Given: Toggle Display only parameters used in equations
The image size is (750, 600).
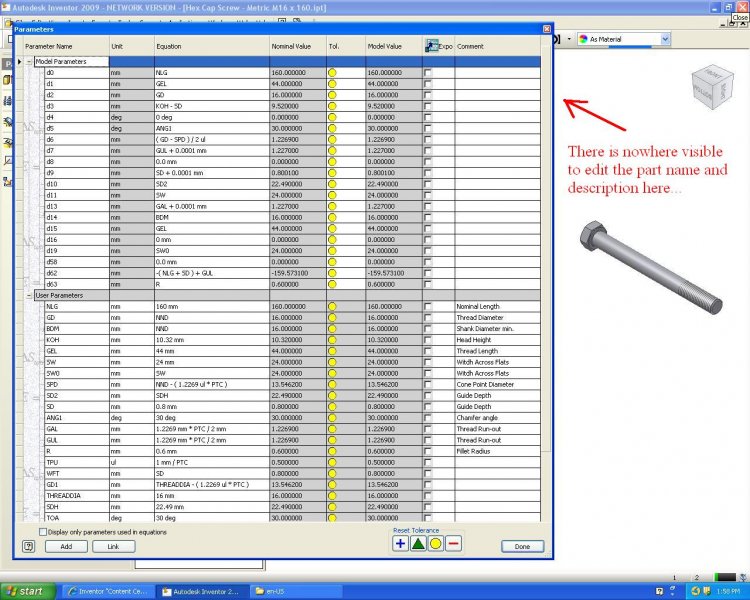Looking at the screenshot, I should coord(43,532).
